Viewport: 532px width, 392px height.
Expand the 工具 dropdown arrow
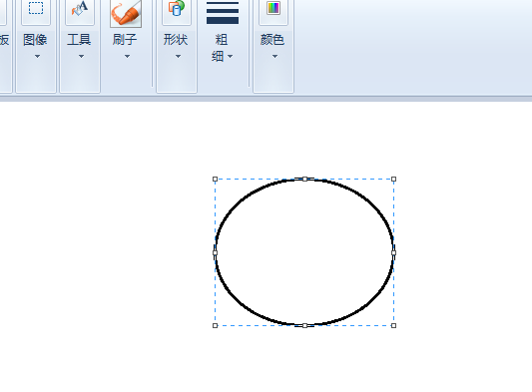[x=81, y=56]
